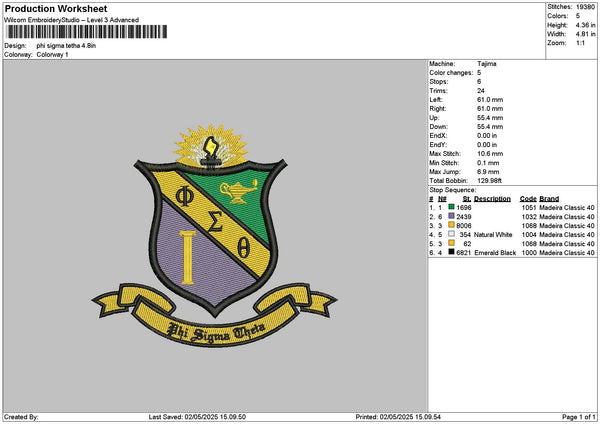
Task: Click the Stitches value 19380
Action: (x=585, y=7)
